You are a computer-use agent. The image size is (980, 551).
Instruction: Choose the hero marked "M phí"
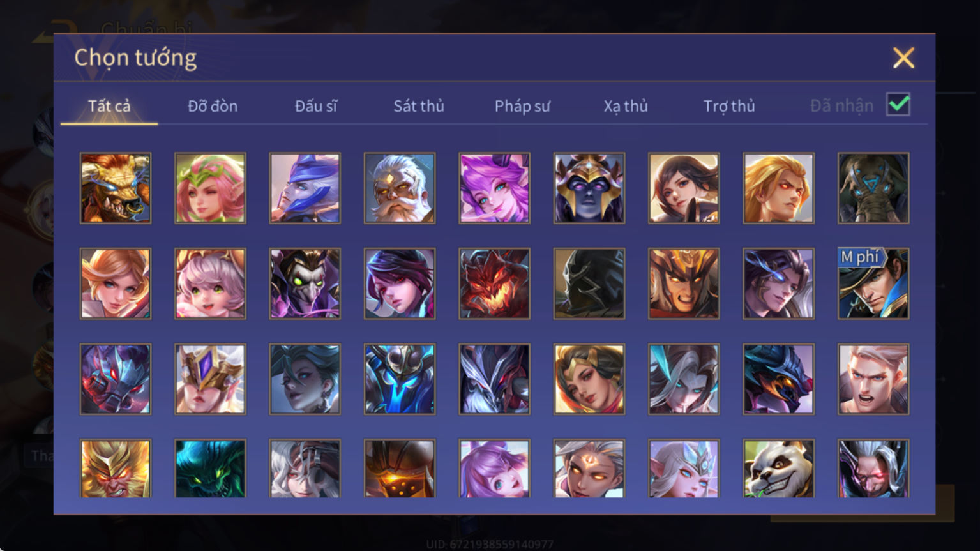pos(873,283)
